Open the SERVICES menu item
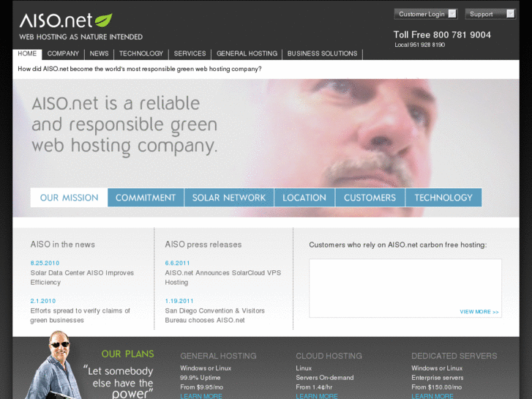Viewport: 532px width, 399px height. [190, 53]
